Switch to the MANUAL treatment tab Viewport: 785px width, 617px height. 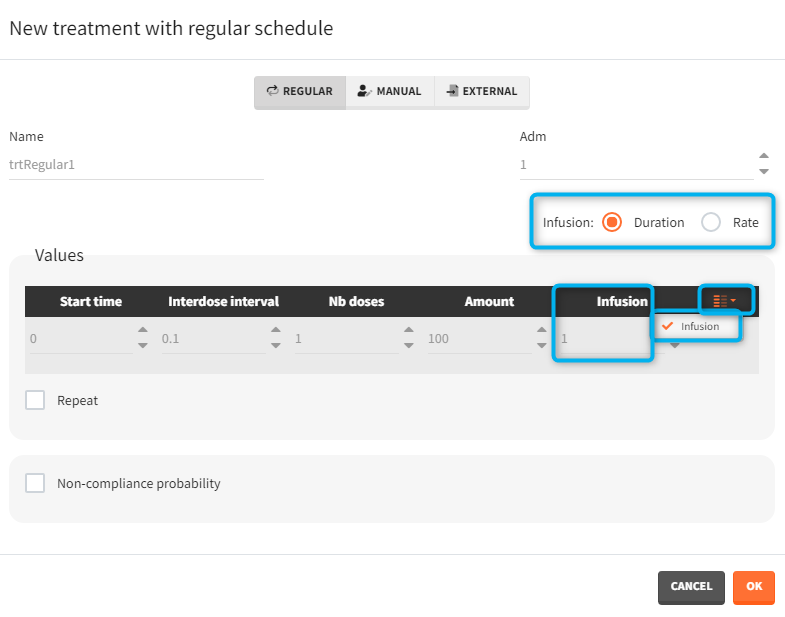coord(390,91)
